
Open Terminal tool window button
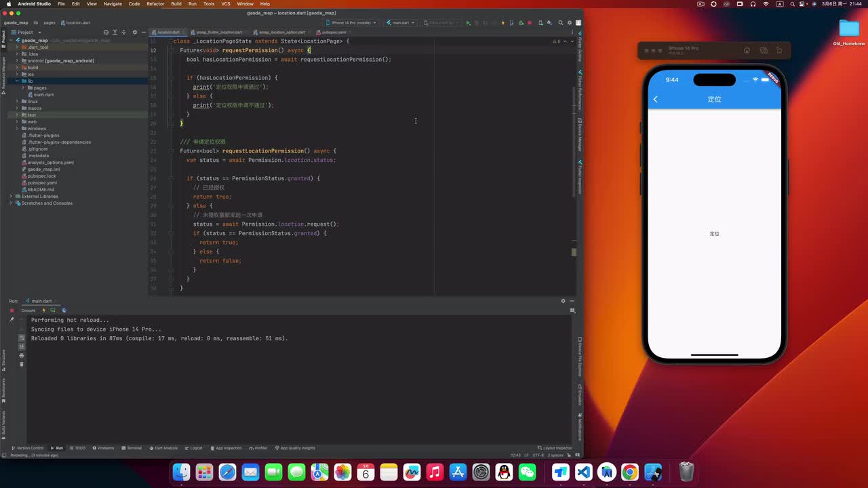(x=132, y=448)
